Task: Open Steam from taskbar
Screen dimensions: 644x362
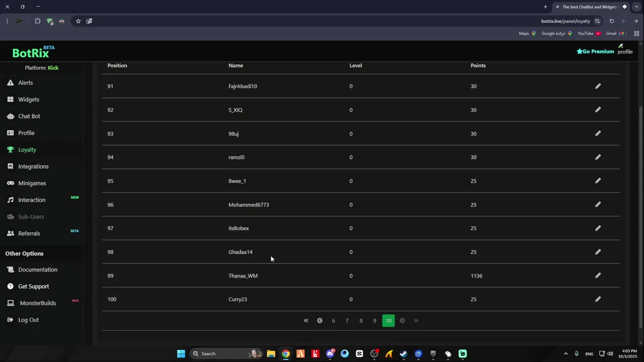Action: 404,353
